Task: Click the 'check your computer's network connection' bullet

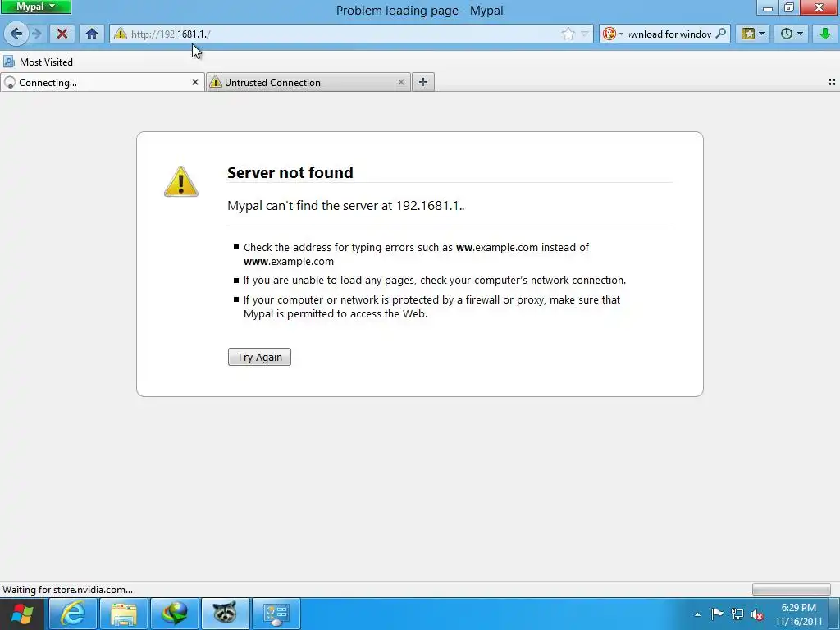Action: point(435,281)
